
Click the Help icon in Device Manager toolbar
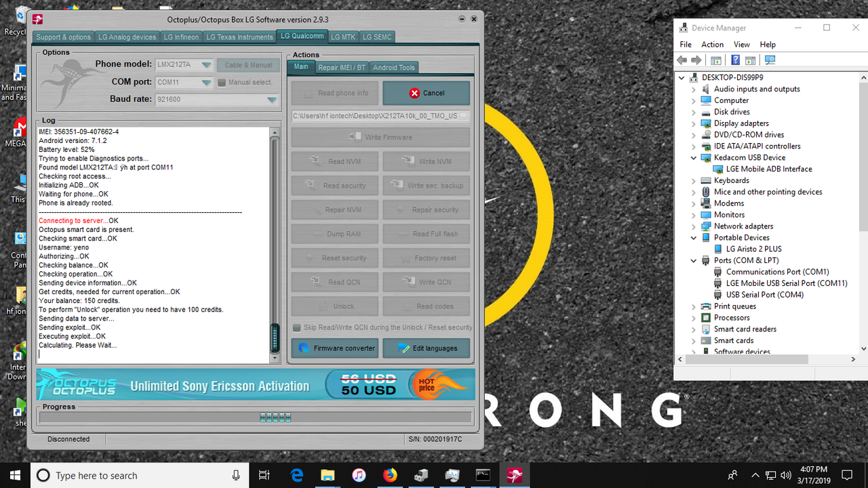point(736,60)
